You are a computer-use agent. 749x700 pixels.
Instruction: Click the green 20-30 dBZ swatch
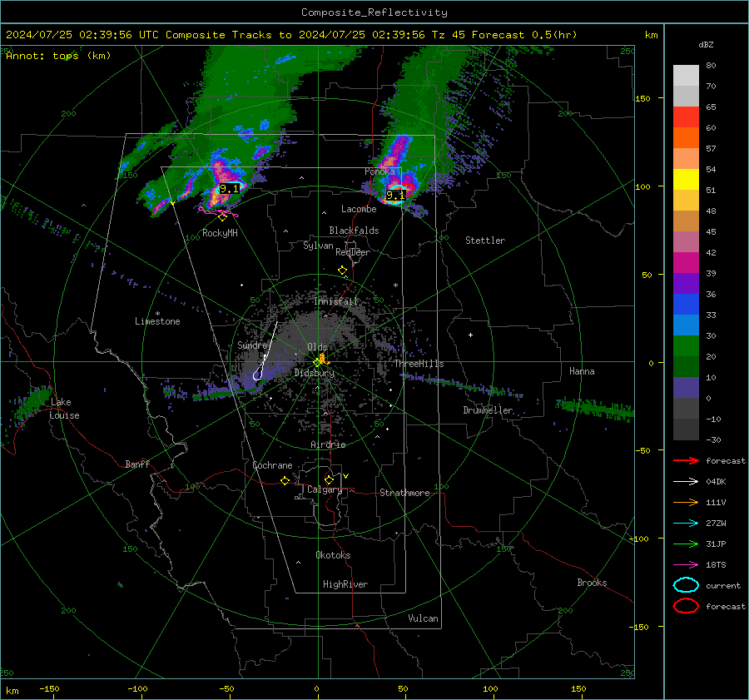click(x=686, y=346)
